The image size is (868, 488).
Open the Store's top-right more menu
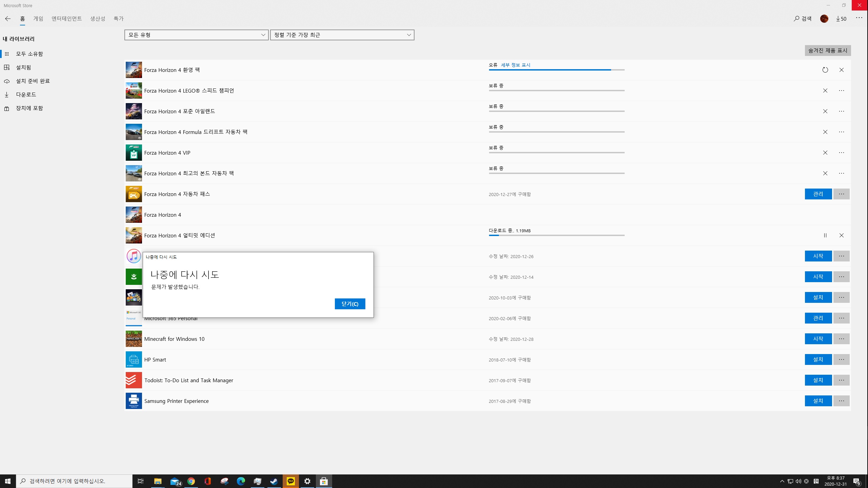[859, 18]
